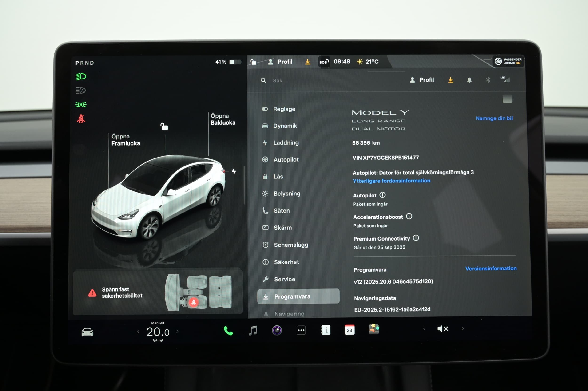This screenshot has height=391, width=588.
Task: Show info for Autopilot package
Action: point(382,195)
